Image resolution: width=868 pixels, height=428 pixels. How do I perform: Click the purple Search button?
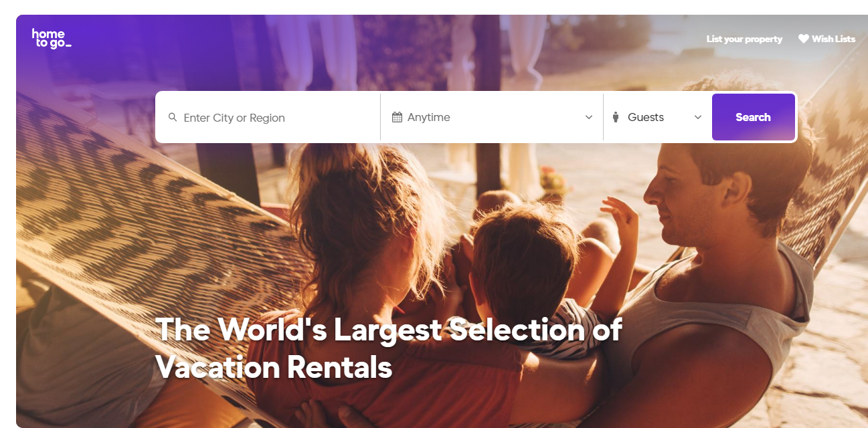[753, 117]
